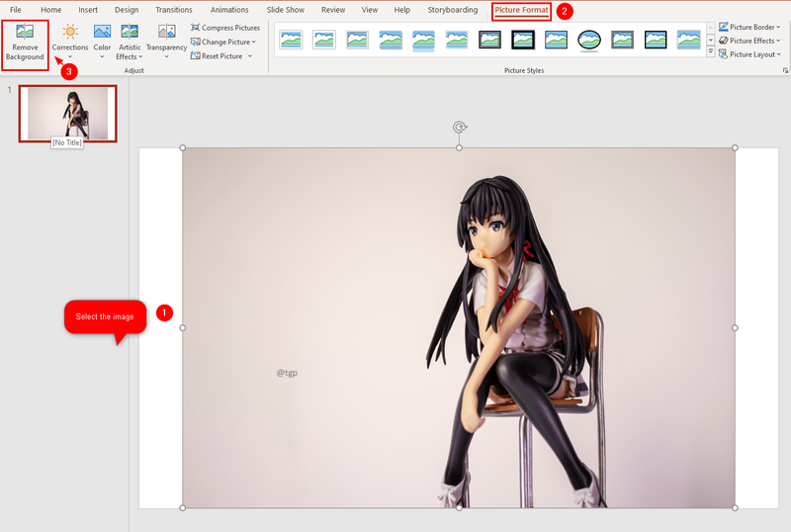Apply the eighth thick black frame style
The width and height of the screenshot is (791, 532).
(523, 40)
